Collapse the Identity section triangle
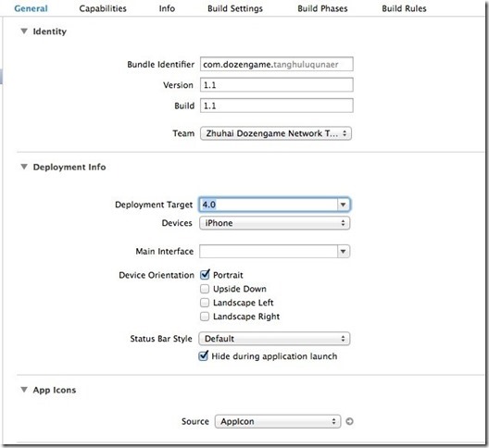Screen dimensions: 489x448 24,31
